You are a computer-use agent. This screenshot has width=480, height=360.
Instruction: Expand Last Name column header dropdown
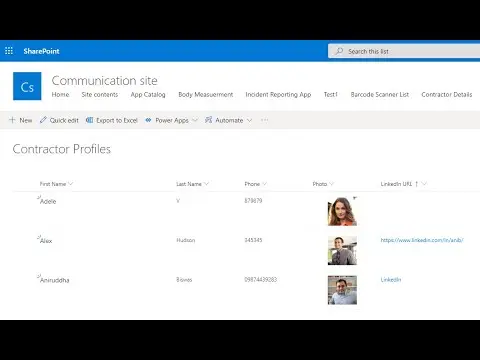pyautogui.click(x=206, y=184)
